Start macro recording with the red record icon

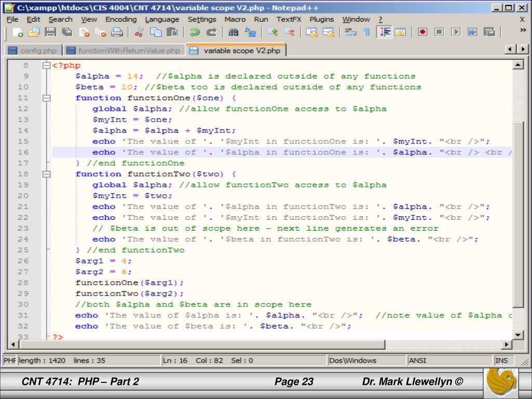point(422,32)
